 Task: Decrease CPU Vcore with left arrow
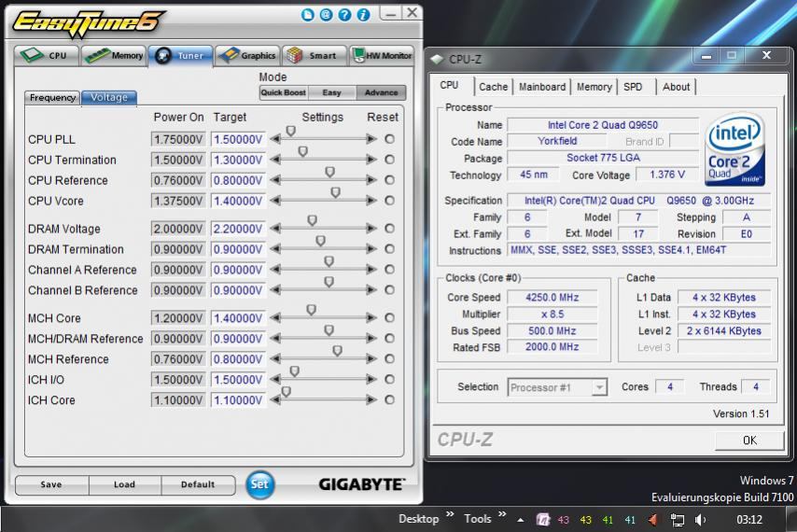pos(275,201)
